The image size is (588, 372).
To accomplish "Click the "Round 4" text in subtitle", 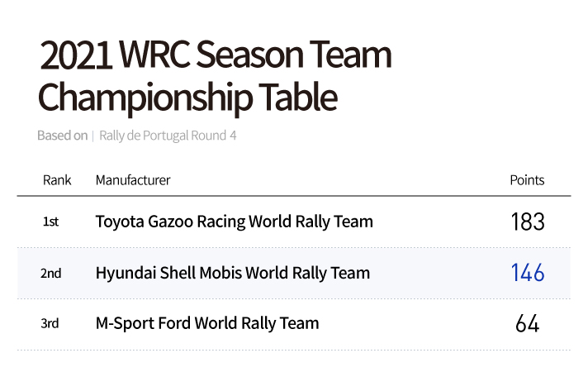I will click(215, 136).
